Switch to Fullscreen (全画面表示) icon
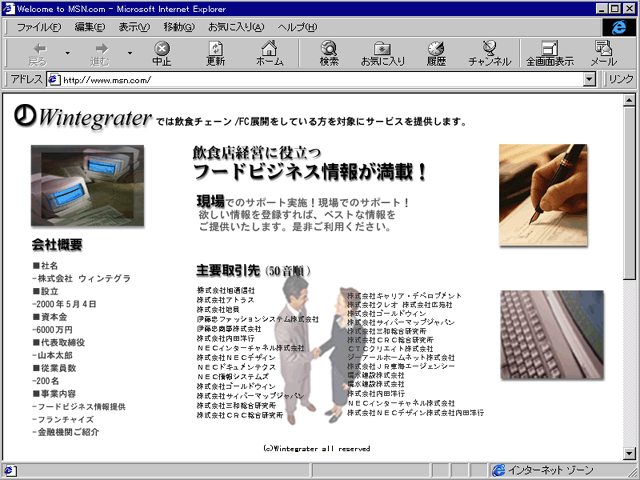640x480 pixels. [x=550, y=52]
